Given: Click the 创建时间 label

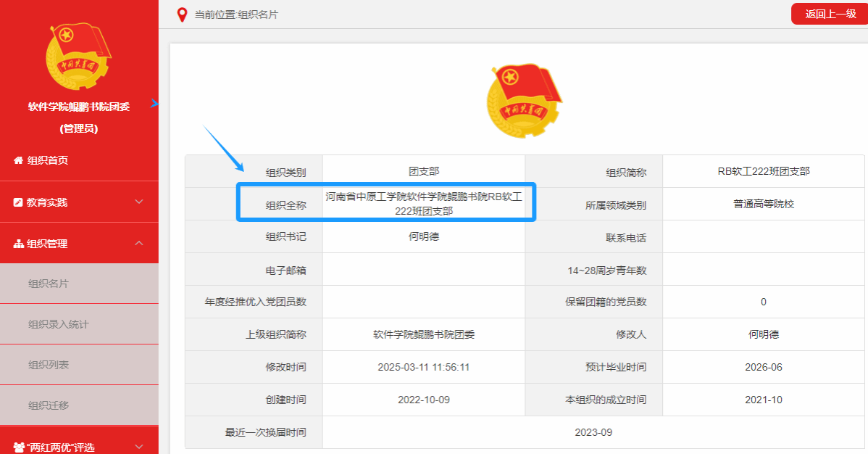Looking at the screenshot, I should click(x=285, y=400).
